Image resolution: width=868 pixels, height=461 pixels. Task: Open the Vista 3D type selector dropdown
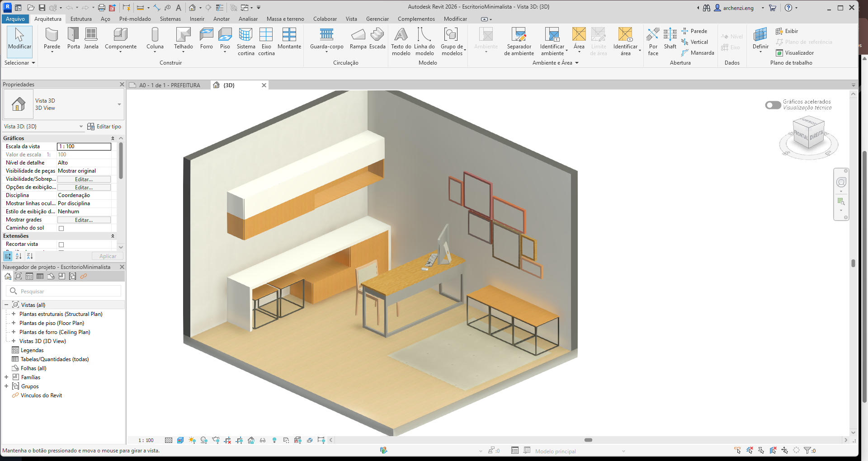[119, 104]
